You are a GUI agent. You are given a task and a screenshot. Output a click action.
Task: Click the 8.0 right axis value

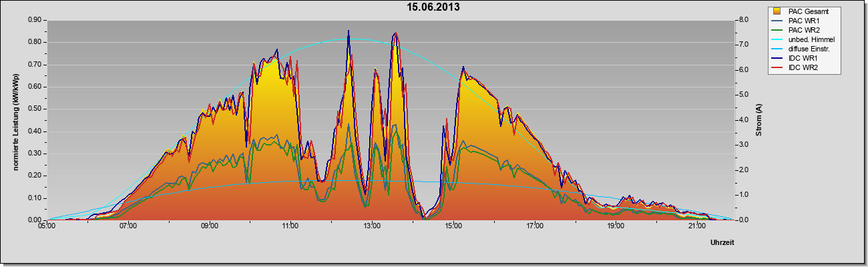click(743, 20)
